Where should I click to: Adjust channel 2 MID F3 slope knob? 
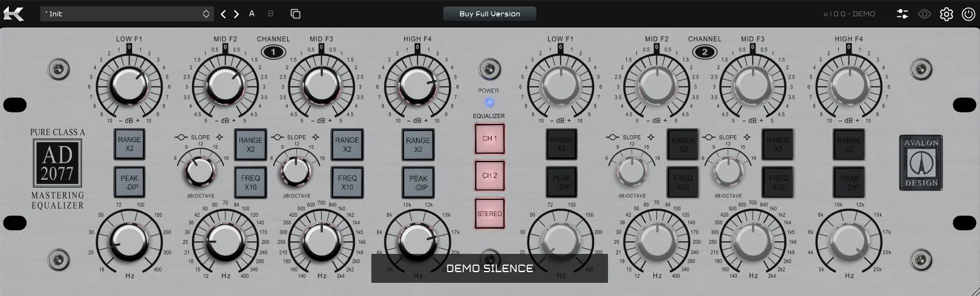click(727, 170)
